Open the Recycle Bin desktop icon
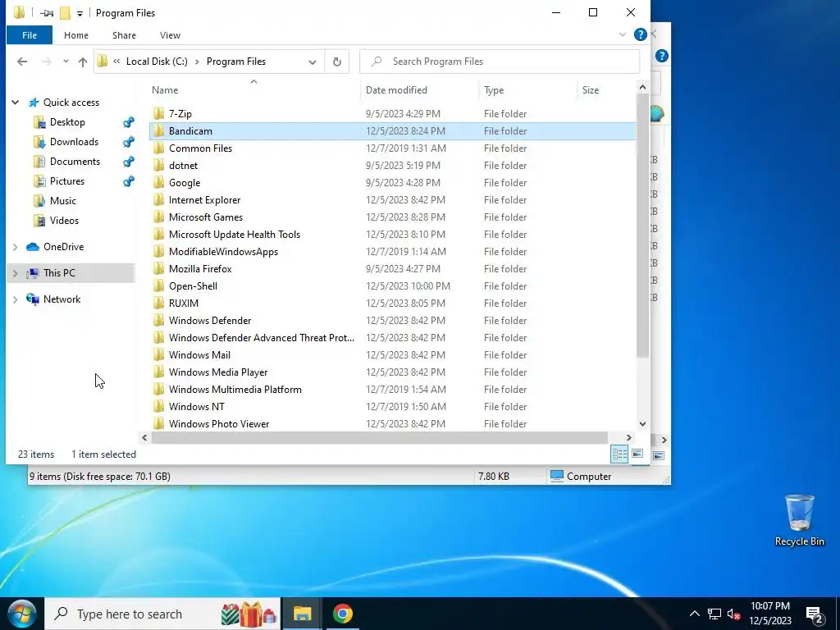 [x=799, y=519]
